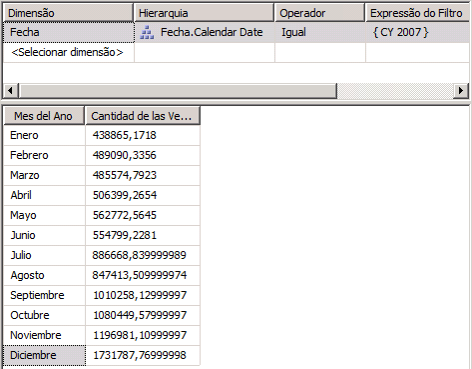Click the Operador column header

coord(320,13)
